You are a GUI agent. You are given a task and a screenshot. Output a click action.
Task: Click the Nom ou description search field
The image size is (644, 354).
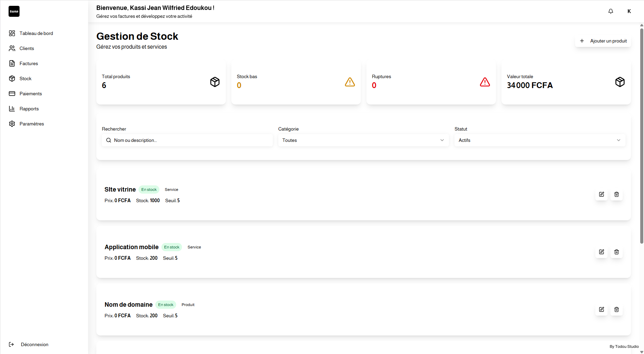187,140
